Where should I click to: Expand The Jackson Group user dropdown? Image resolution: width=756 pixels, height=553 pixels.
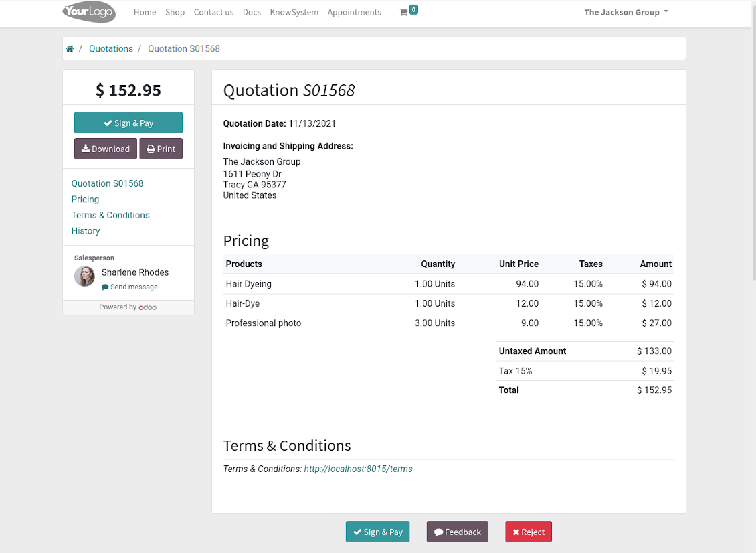click(x=626, y=12)
